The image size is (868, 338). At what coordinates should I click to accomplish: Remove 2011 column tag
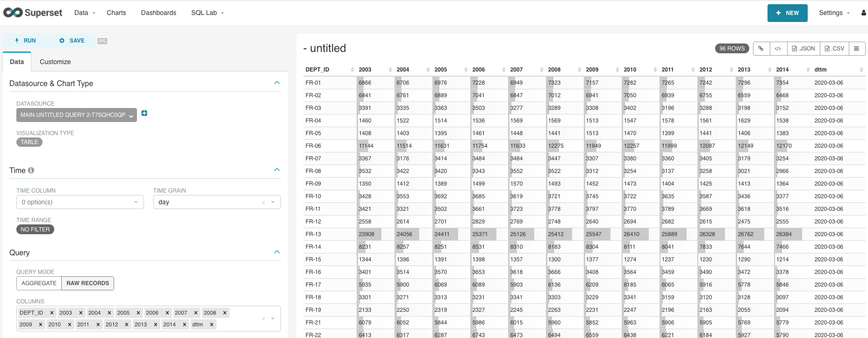98,324
